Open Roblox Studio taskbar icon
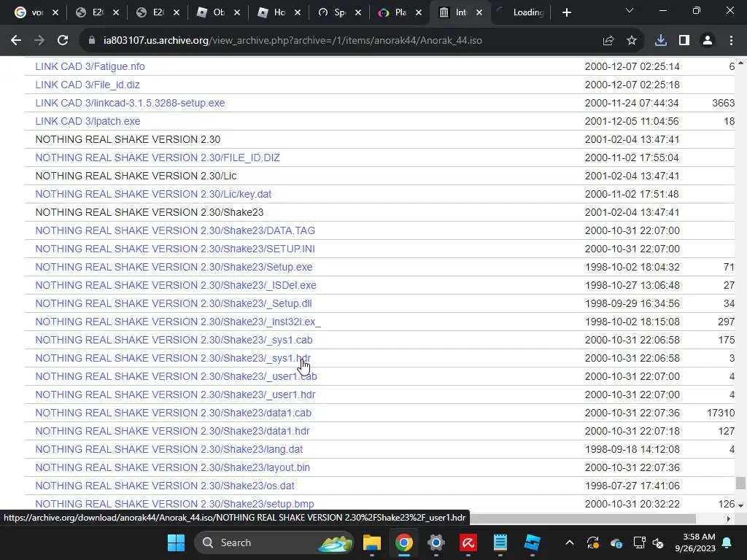Image resolution: width=747 pixels, height=560 pixels. point(532,542)
